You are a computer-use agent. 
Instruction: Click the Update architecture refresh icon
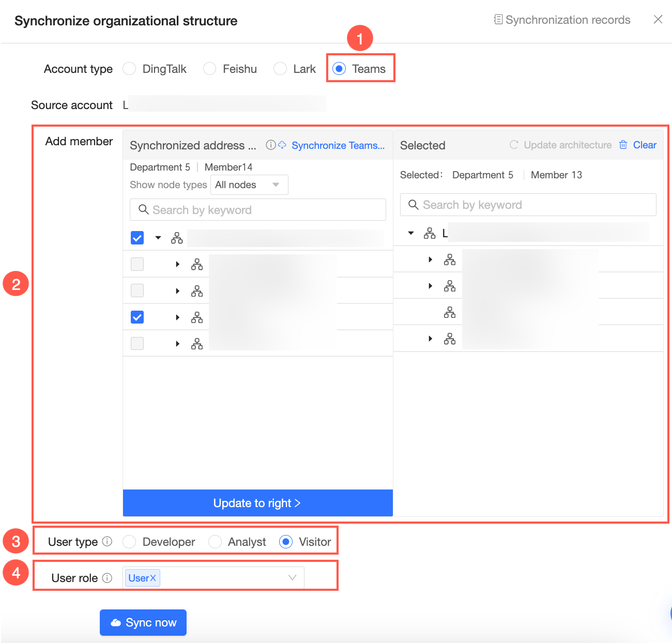click(514, 145)
